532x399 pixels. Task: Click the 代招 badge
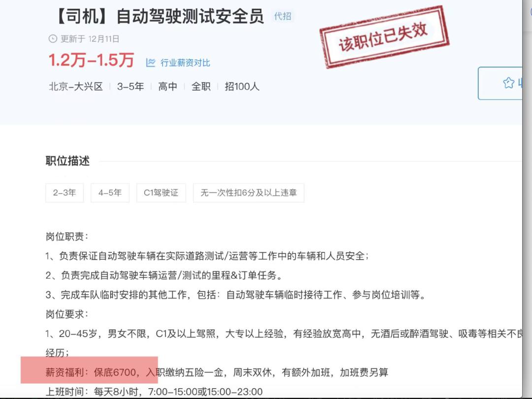click(x=283, y=16)
